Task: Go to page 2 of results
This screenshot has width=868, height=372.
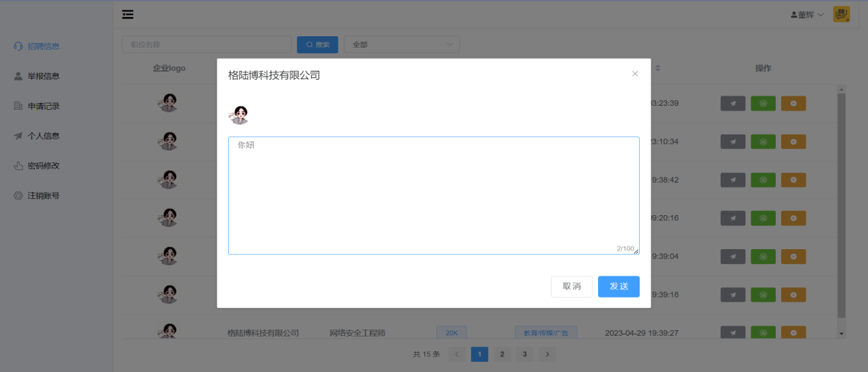Action: coord(502,354)
